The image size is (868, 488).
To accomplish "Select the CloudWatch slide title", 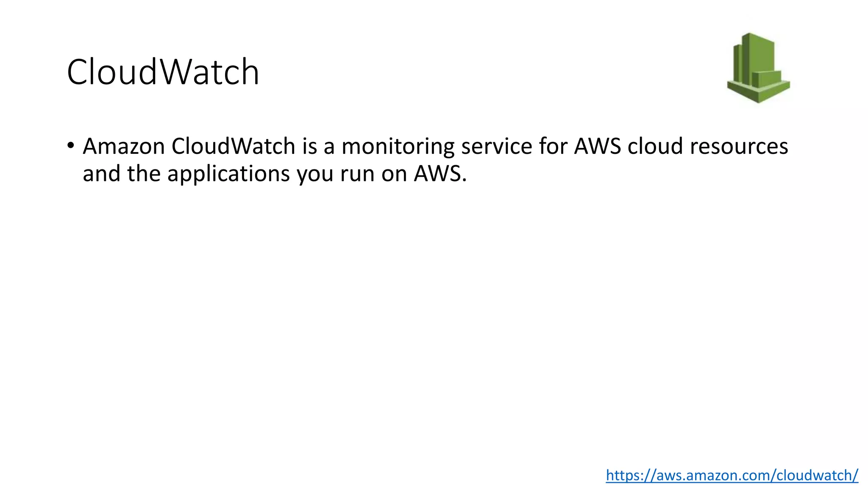I will [163, 72].
